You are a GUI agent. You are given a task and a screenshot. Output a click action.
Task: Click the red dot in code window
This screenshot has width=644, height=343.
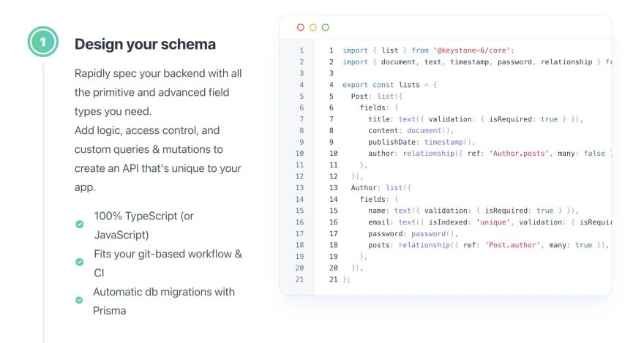tap(301, 28)
